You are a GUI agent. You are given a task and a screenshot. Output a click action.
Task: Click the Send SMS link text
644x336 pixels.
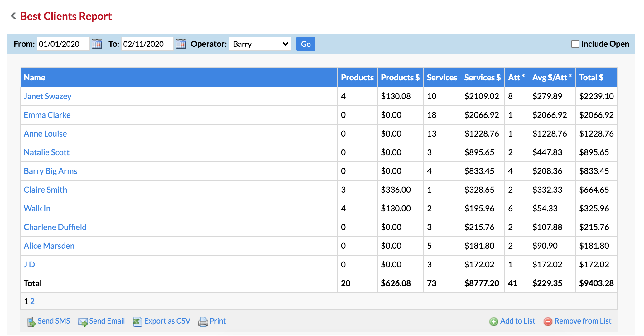pyautogui.click(x=54, y=321)
